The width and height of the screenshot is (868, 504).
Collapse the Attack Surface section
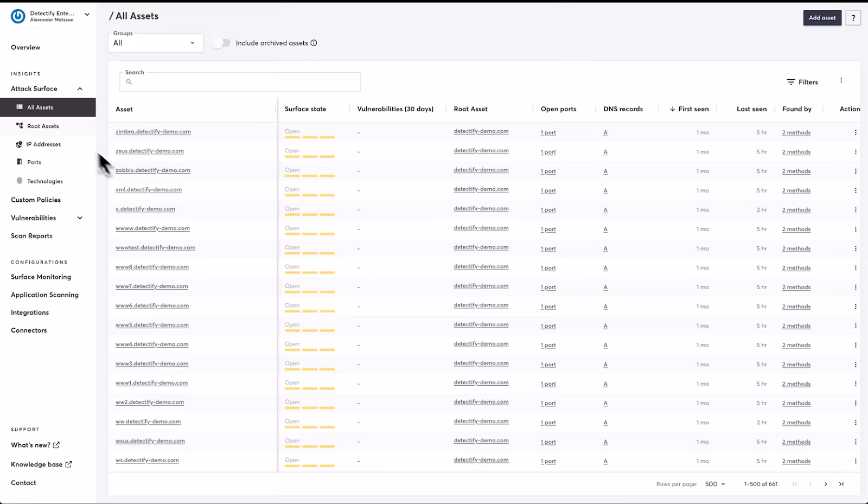pos(80,88)
